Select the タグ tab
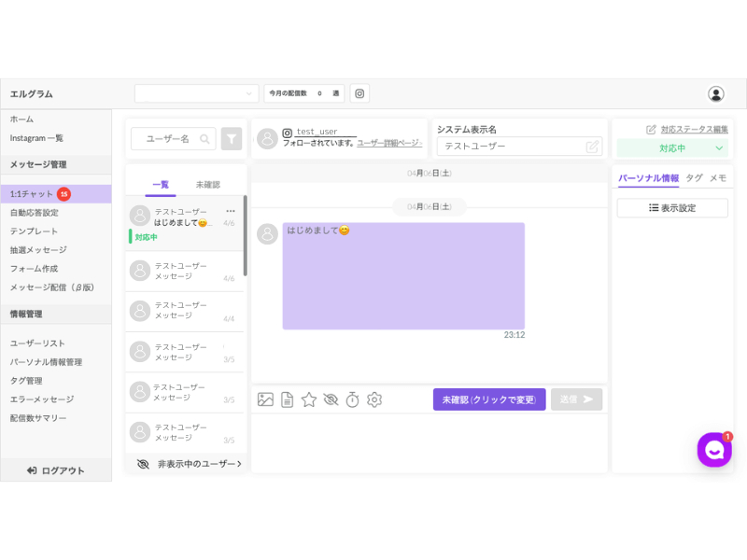747x560 pixels. coord(694,178)
